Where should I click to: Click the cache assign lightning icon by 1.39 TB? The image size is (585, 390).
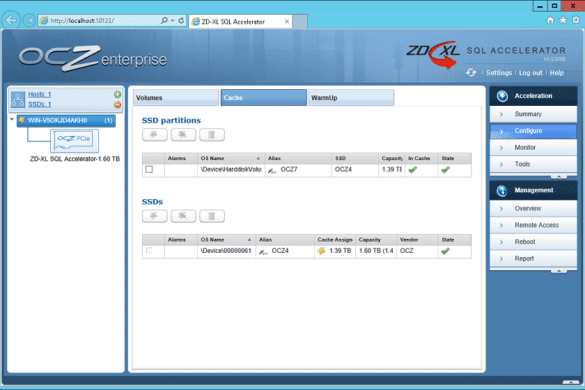pos(322,251)
